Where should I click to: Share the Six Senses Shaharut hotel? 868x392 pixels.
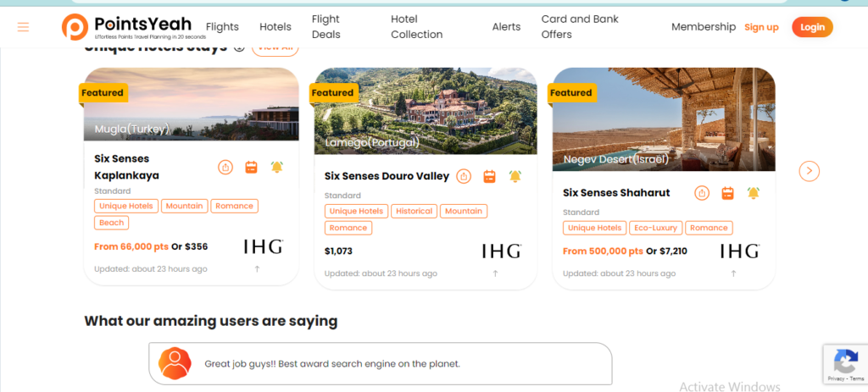[x=702, y=193]
